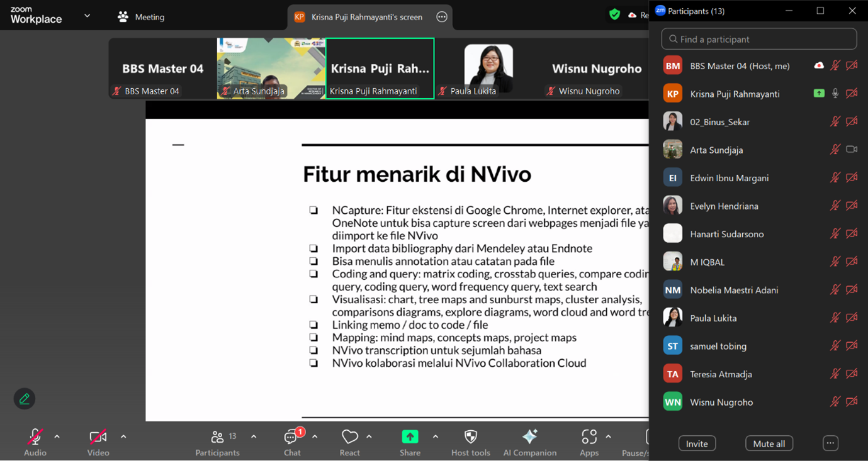Screen dimensions: 868x461
Task: Expand the Audio options caret
Action: coord(57,436)
